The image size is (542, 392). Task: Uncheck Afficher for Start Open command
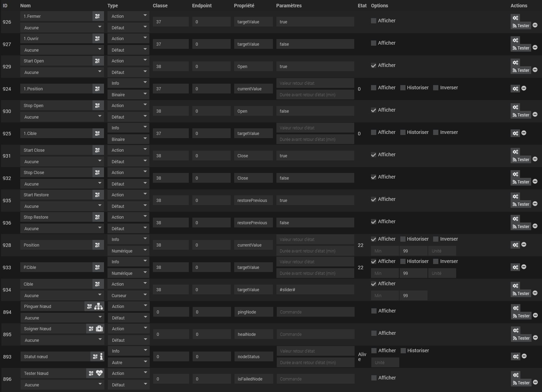pyautogui.click(x=373, y=65)
